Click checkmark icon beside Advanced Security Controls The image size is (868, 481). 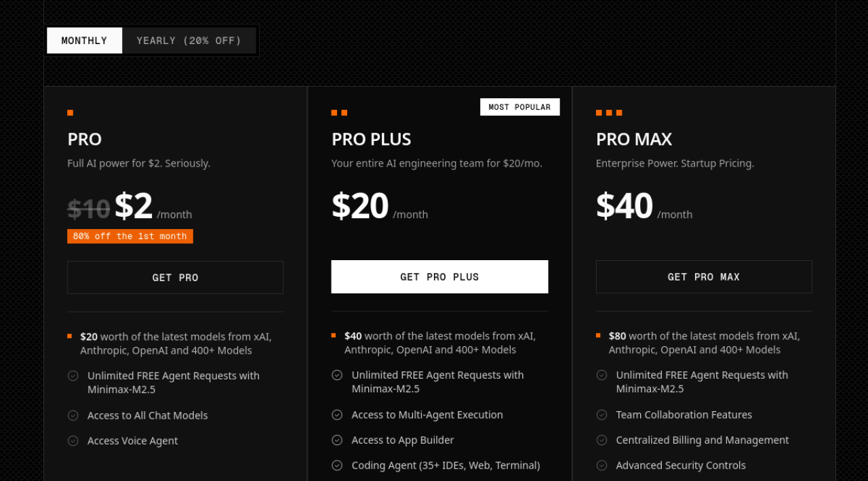601,465
